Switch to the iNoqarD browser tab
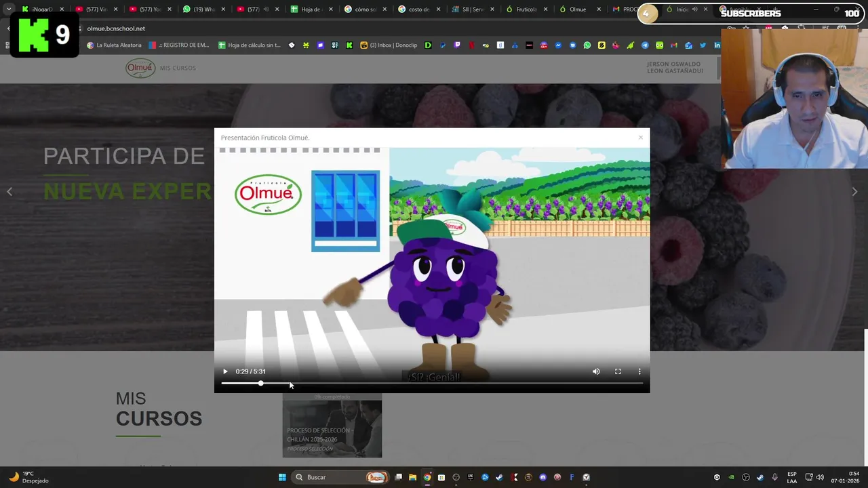868x488 pixels. 42,9
